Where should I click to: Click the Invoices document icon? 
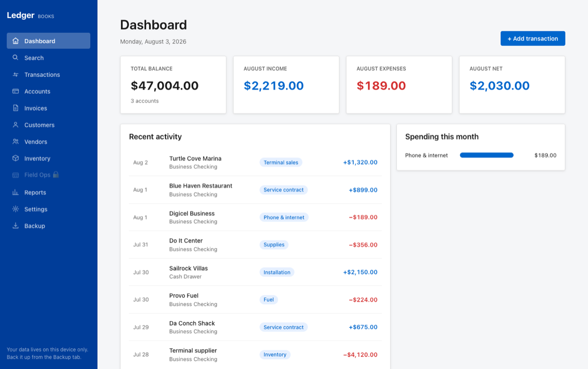coord(16,108)
